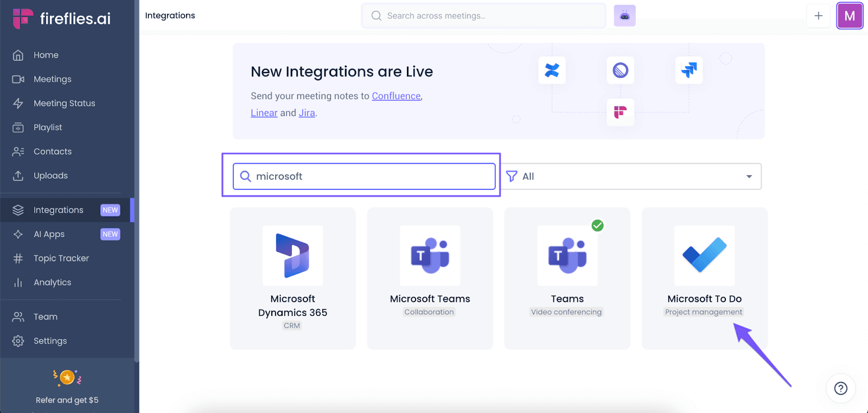
Task: Open Topic Tracker page
Action: [x=61, y=258]
